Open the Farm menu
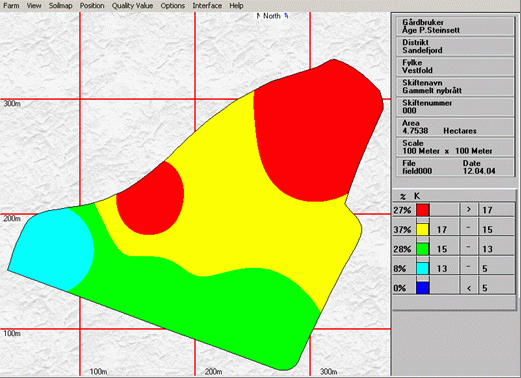Screen dimensions: 521x378 click(11, 6)
